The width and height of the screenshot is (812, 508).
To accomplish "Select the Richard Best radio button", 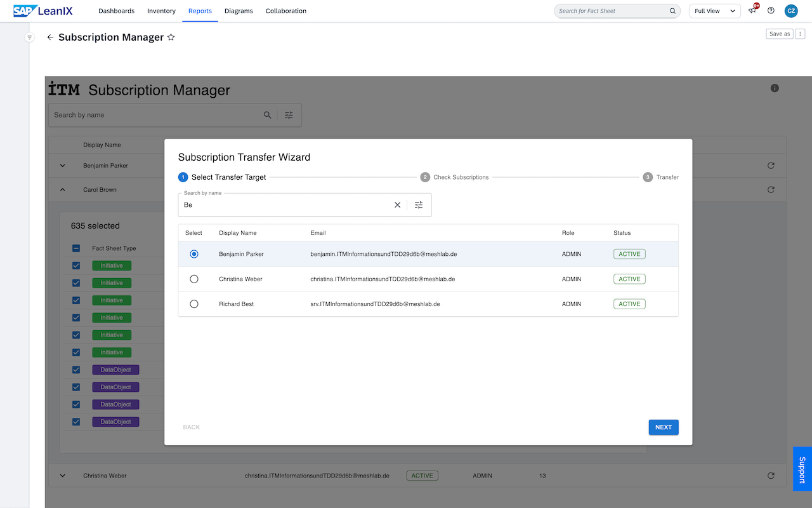I will pos(194,304).
